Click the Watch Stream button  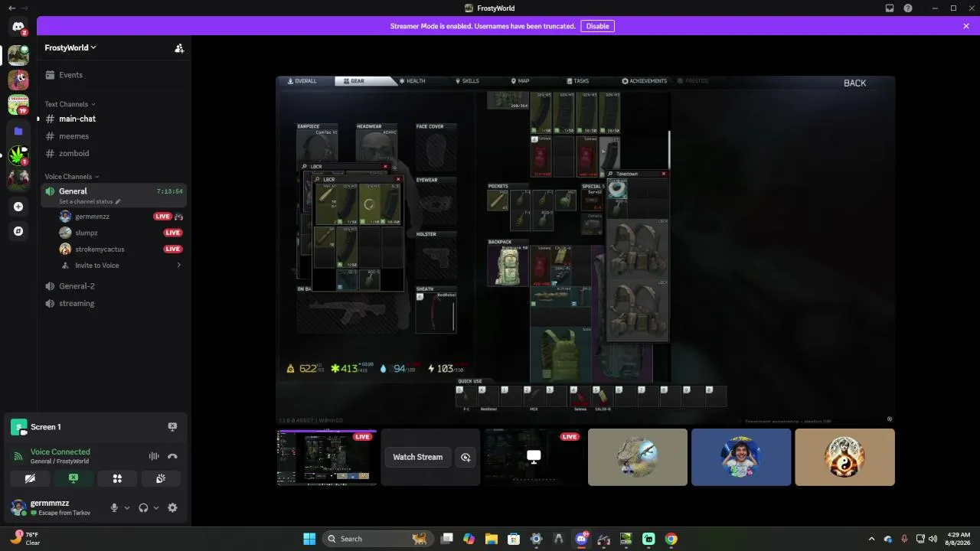coord(417,457)
